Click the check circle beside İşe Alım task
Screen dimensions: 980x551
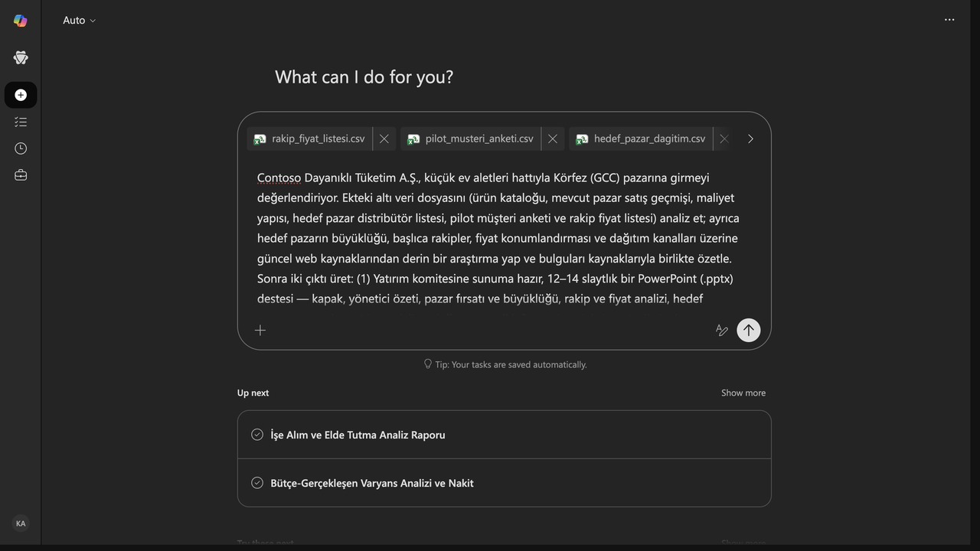257,435
